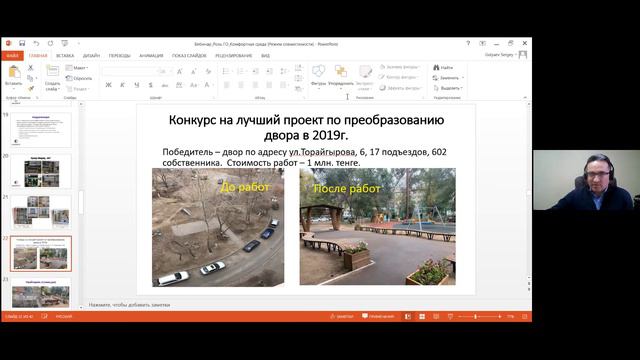Toggle strikethrough (abc) formatting
640x360 pixels.
(x=165, y=85)
